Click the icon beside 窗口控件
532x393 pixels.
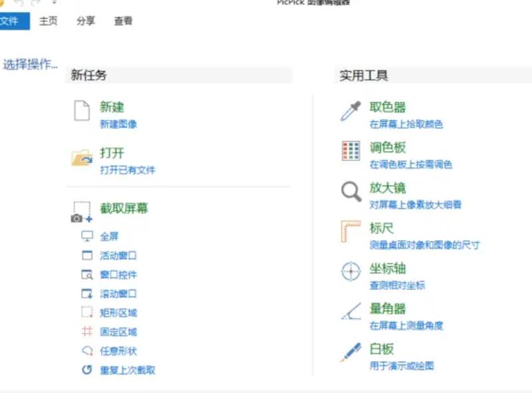pos(87,274)
